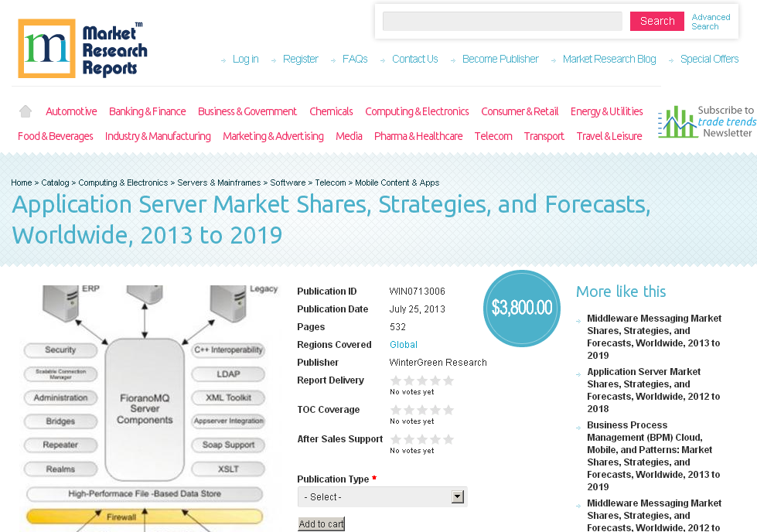Open Middleware Messaging Market 2013 to 2019 report
The image size is (757, 532).
click(654, 337)
